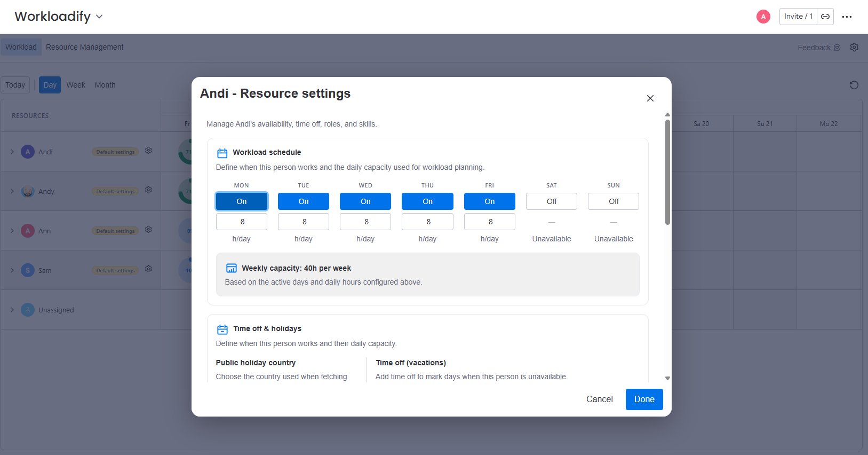This screenshot has height=455, width=868.
Task: Open settings gear for Sam row
Action: point(148,269)
